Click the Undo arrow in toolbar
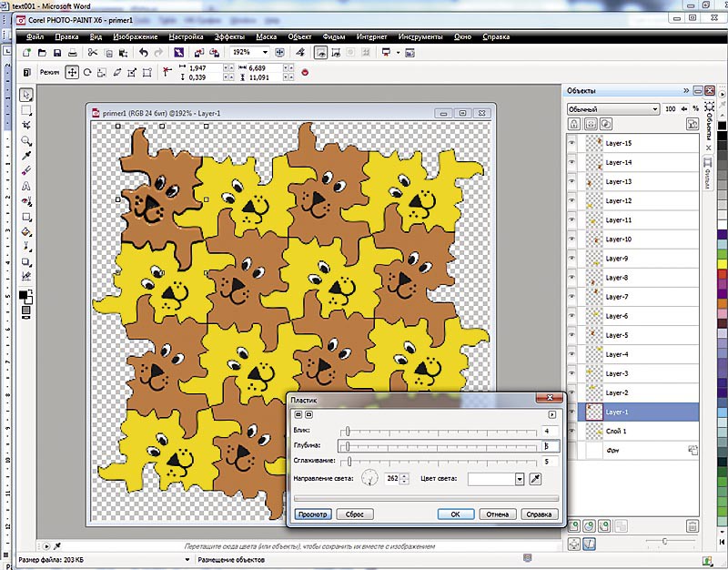This screenshot has height=570, width=728. pyautogui.click(x=145, y=54)
